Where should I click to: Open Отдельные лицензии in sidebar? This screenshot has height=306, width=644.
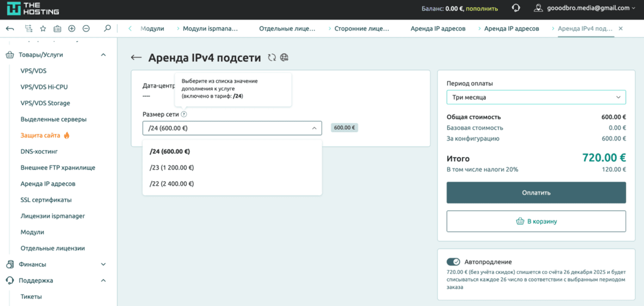coord(52,248)
